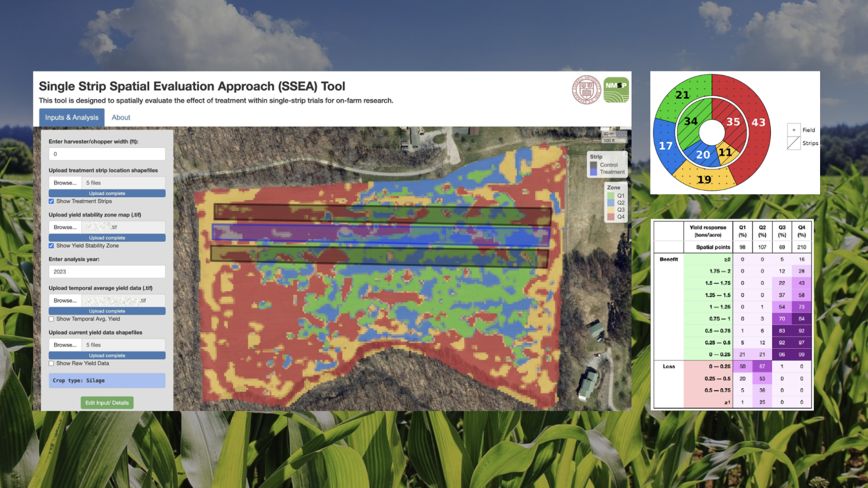Viewport: 868px width, 488px height.
Task: Click the analysis year input showing 2023
Action: (107, 272)
